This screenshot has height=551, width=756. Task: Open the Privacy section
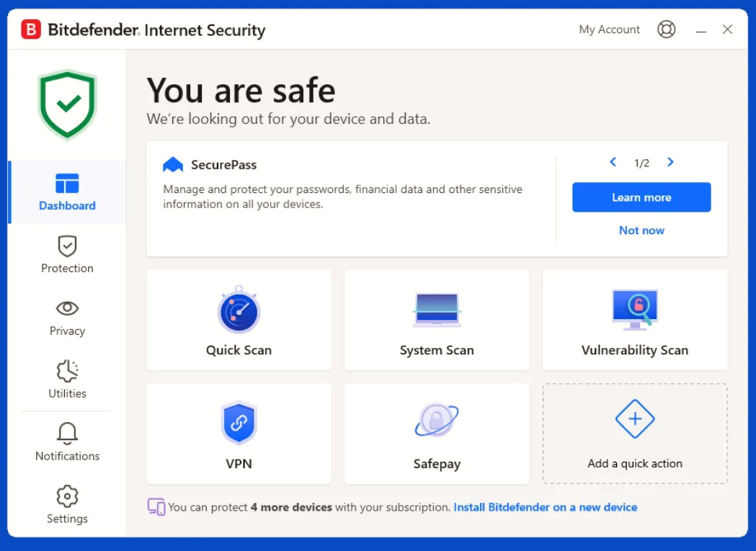[67, 318]
